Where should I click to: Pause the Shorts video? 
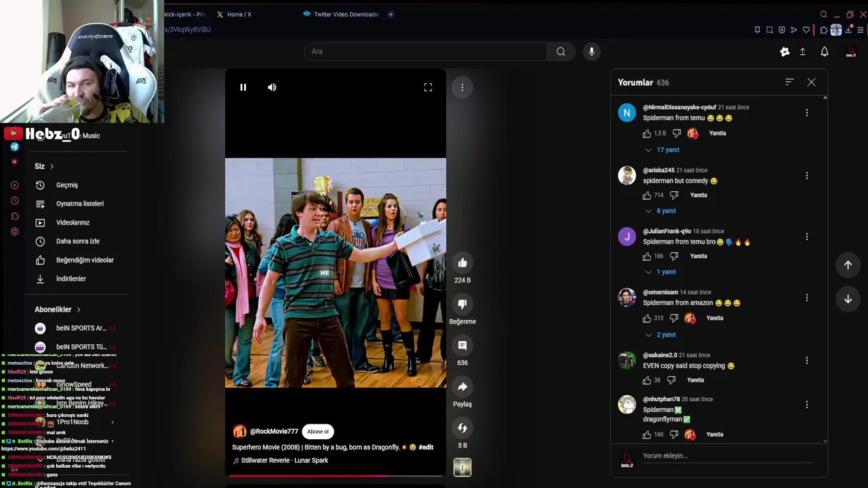pyautogui.click(x=243, y=87)
